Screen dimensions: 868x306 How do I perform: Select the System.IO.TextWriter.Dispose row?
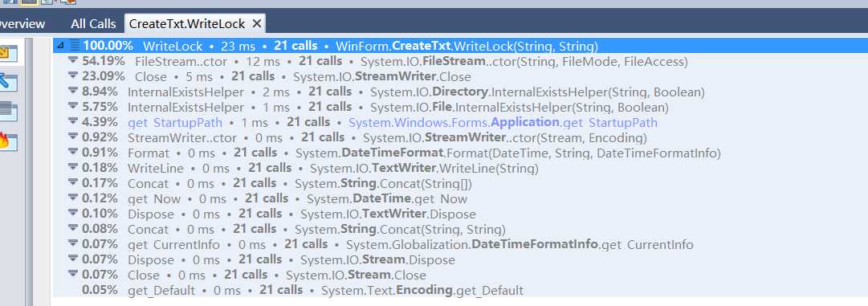tap(460, 214)
